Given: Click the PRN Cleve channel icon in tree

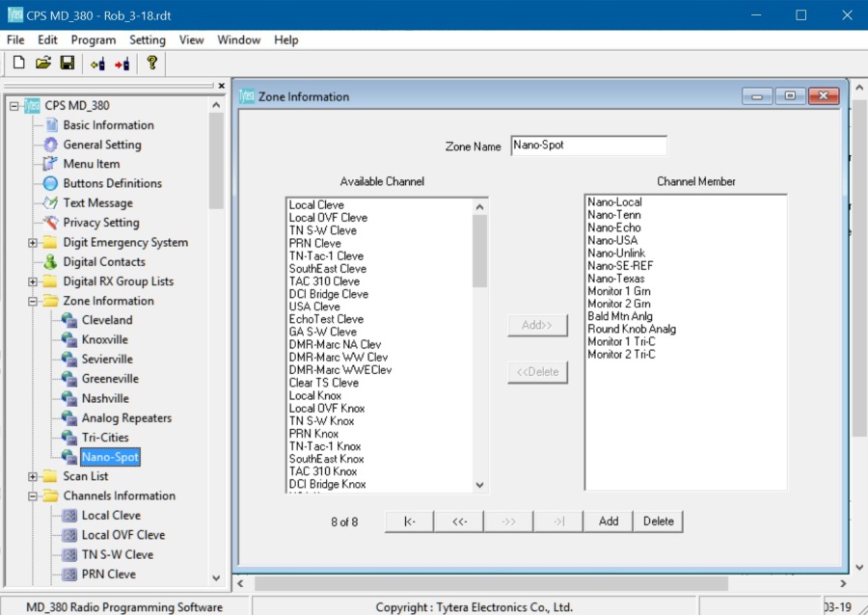Looking at the screenshot, I should (69, 575).
